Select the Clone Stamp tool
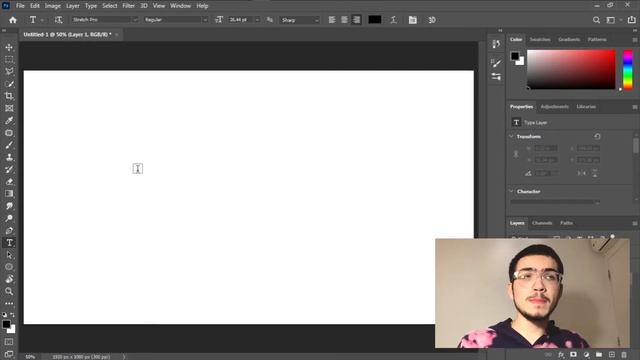This screenshot has height=360, width=640. click(x=9, y=157)
